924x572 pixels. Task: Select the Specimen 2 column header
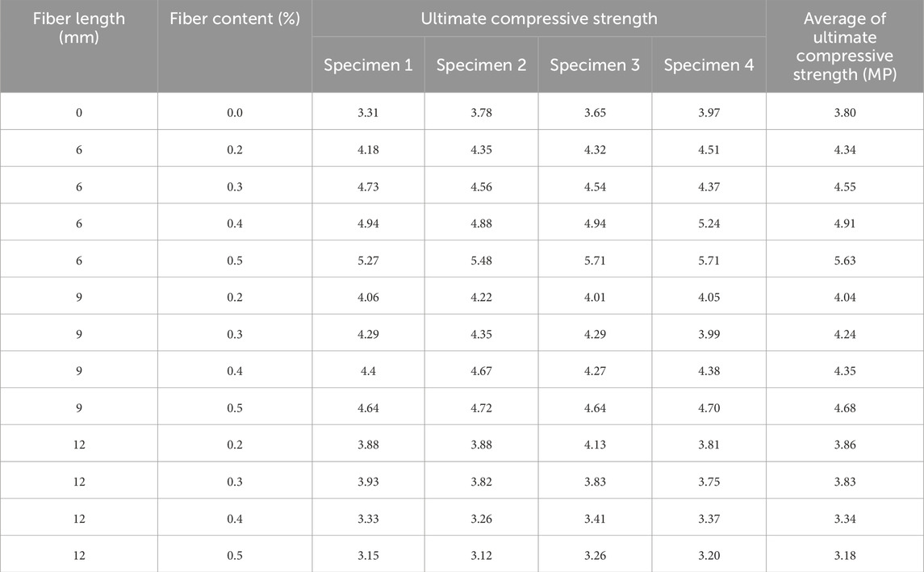click(481, 65)
